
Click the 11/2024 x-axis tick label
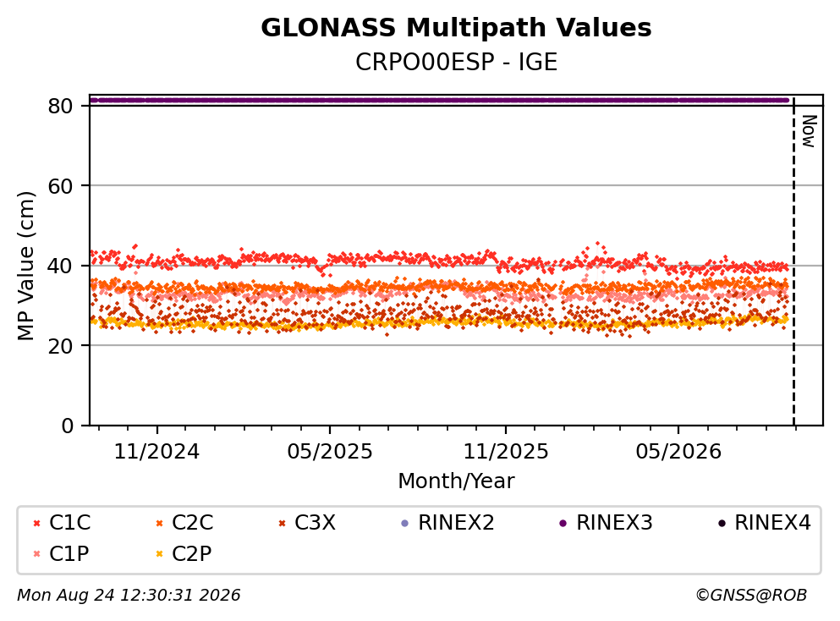[x=157, y=453]
